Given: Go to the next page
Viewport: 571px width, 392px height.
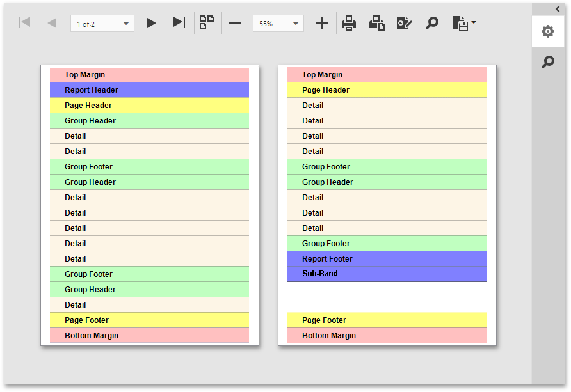Looking at the screenshot, I should tap(151, 23).
